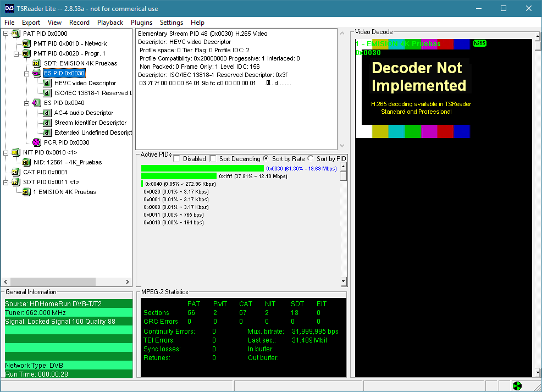Click the AC-4 audio Descriptor icon
Screen dimensions: 542x392
47,113
